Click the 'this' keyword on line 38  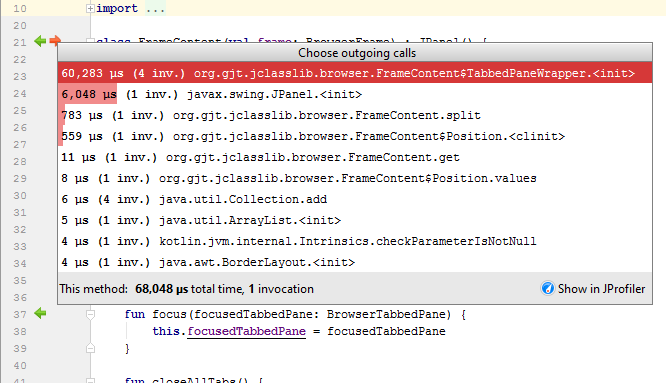click(166, 331)
